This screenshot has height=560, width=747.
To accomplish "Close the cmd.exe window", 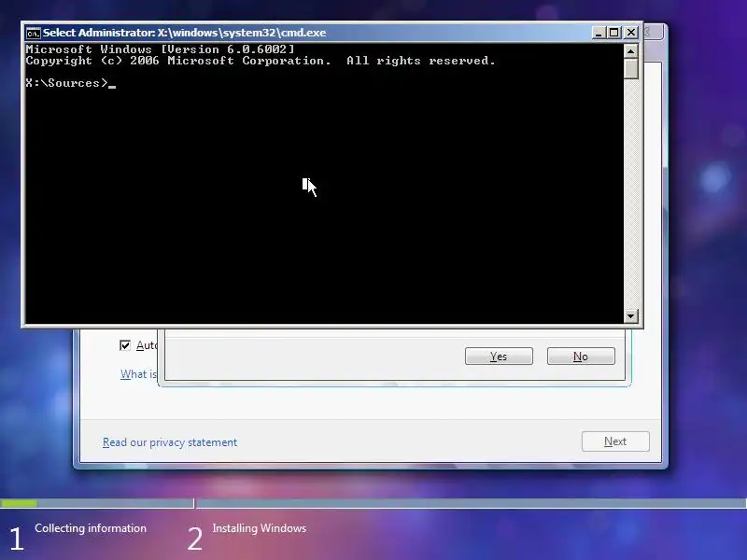I will pos(631,33).
